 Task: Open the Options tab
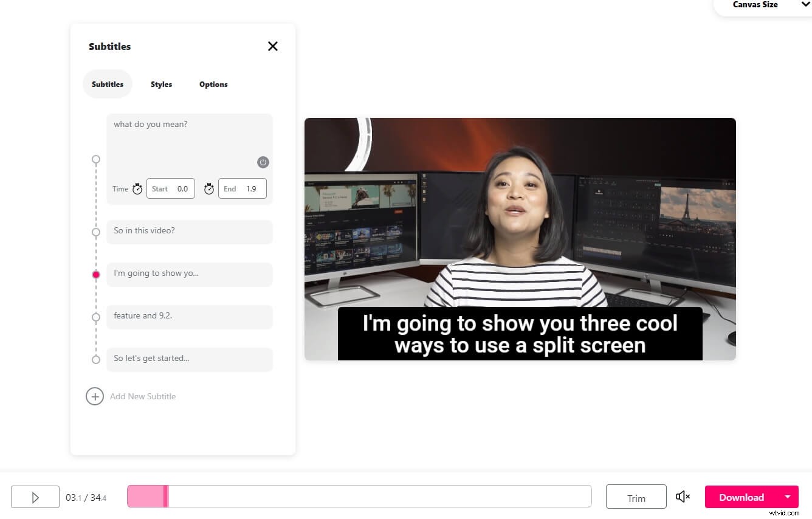(213, 84)
